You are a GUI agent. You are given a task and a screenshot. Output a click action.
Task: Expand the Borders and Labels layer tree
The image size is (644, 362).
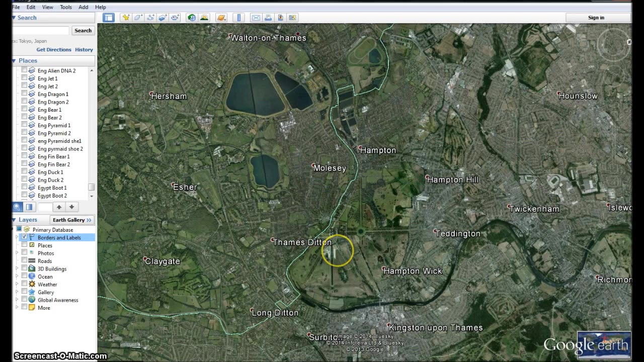click(17, 237)
